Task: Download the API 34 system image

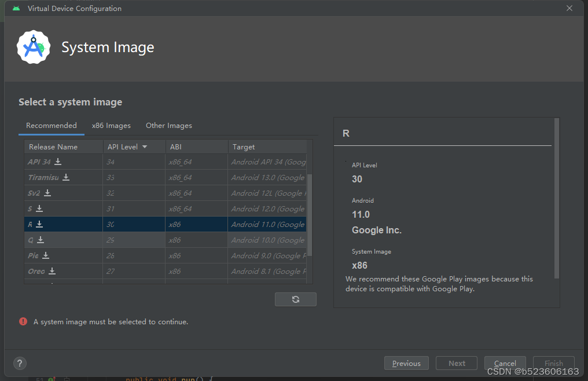Action: click(x=58, y=162)
